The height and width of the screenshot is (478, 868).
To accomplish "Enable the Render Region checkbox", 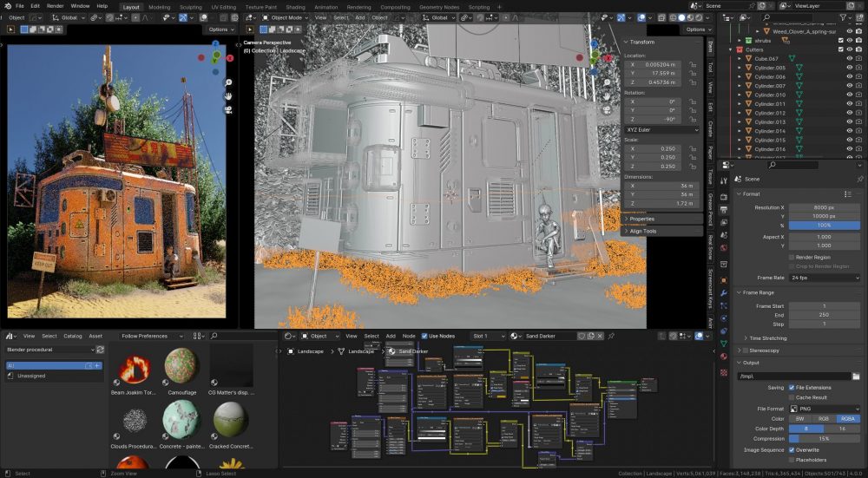I will coord(792,258).
